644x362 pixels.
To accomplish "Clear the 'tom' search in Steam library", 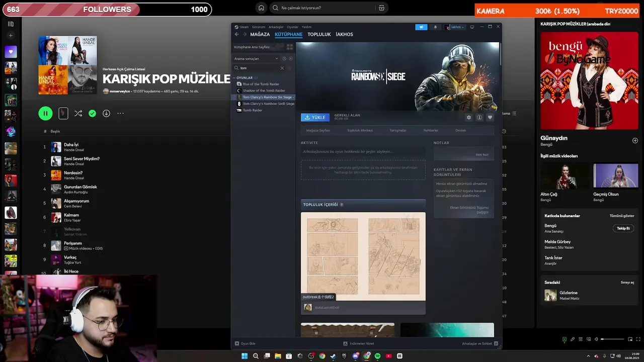I will coord(282,68).
